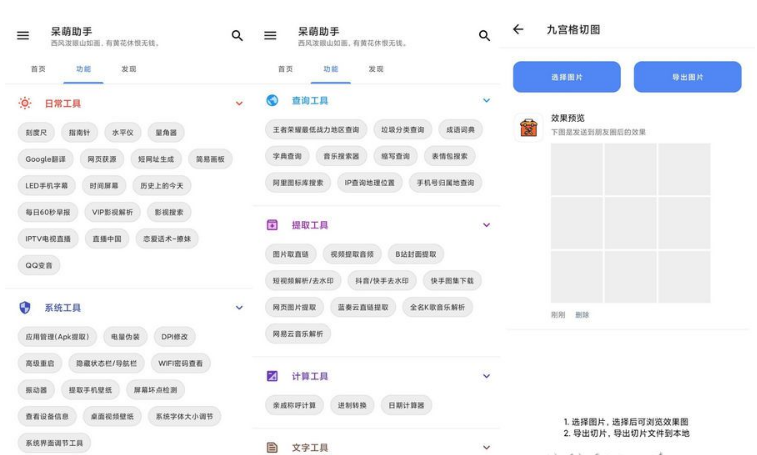Collapse the 系统工具 section chevron
Screen dimensions: 757x455
pos(239,308)
